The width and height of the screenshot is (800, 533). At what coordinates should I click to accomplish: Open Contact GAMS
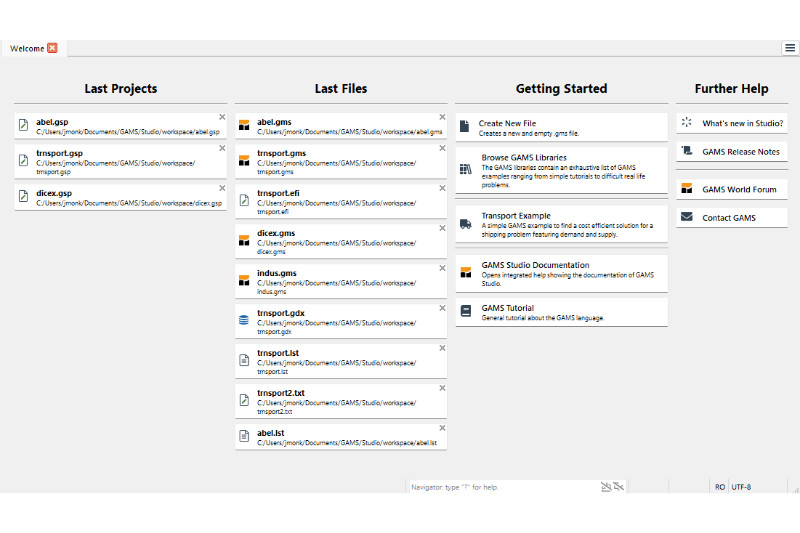tap(732, 218)
